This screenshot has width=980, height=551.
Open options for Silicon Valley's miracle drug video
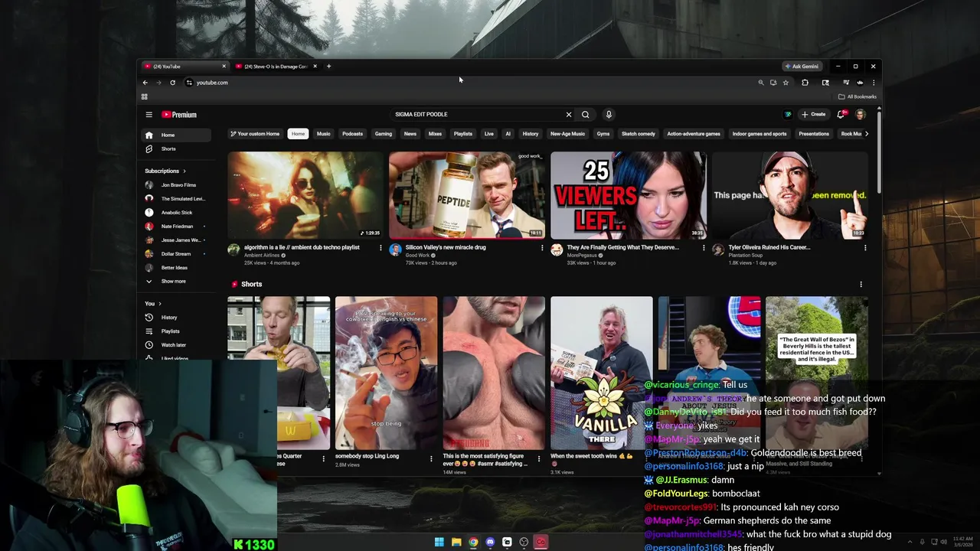(x=542, y=248)
